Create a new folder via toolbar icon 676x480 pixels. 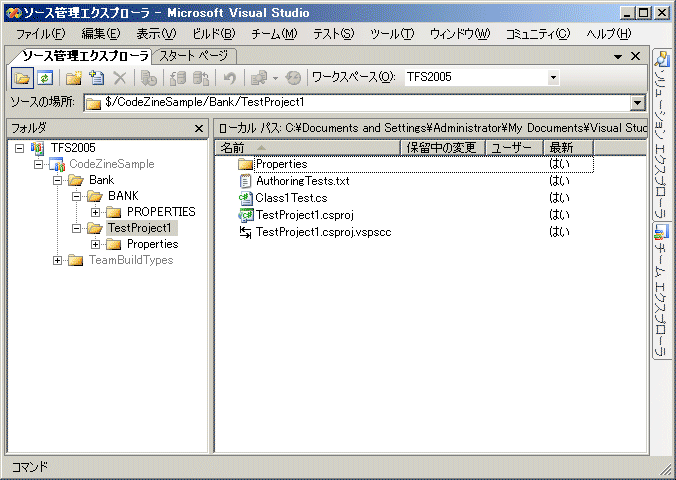click(74, 78)
